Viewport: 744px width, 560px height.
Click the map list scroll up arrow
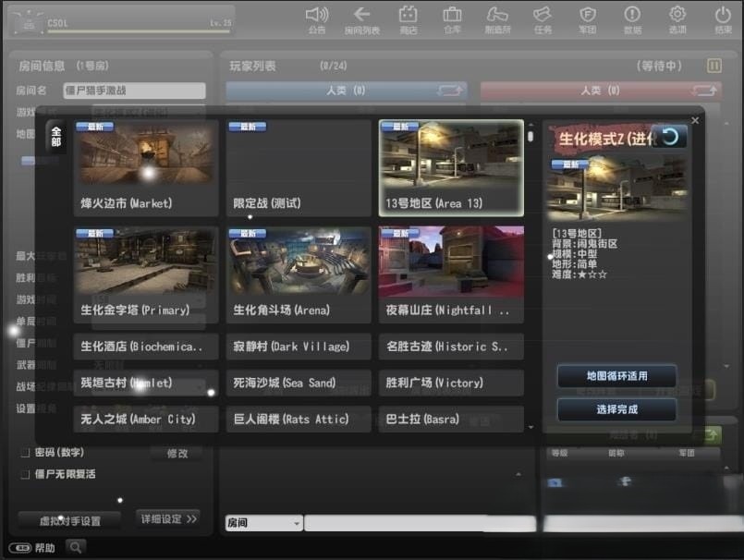[531, 125]
